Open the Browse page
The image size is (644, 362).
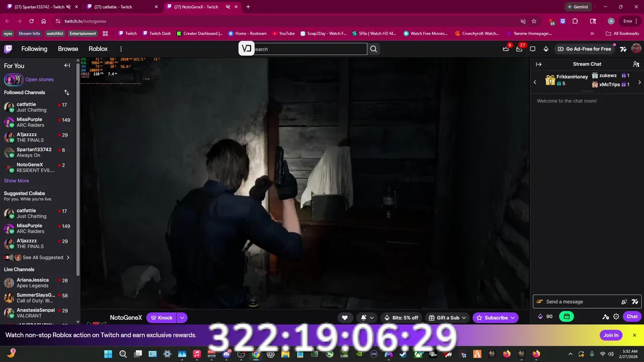(x=68, y=49)
